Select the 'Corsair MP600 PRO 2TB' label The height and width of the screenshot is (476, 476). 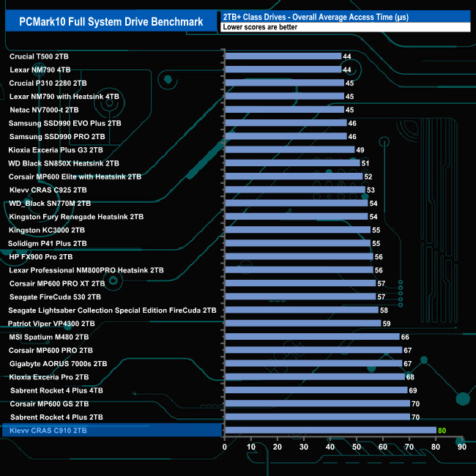[51, 350]
